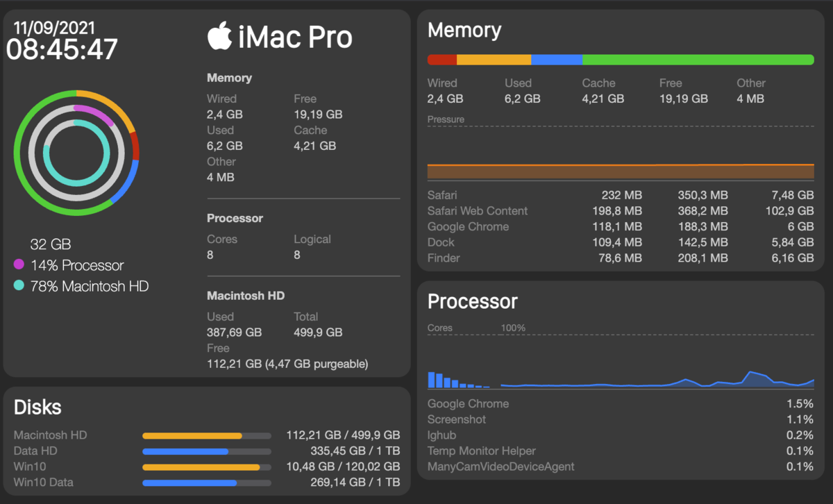Click the Data HD disk usage bar
Image resolution: width=833 pixels, height=504 pixels.
click(207, 452)
